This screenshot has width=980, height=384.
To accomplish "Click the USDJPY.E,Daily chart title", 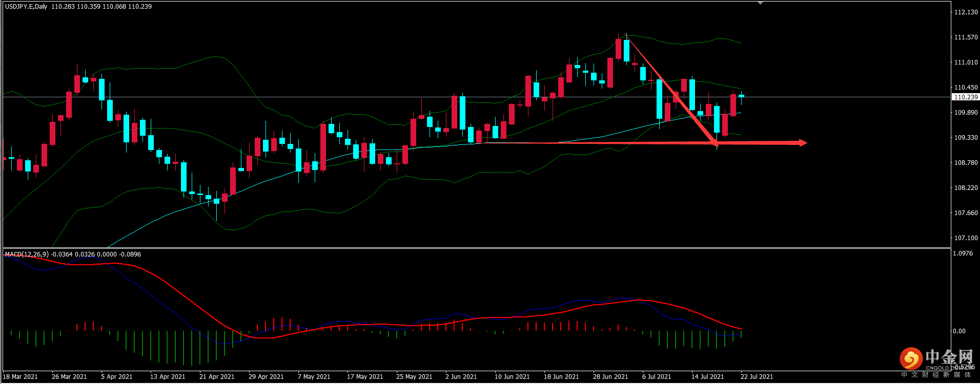I will 26,7.
